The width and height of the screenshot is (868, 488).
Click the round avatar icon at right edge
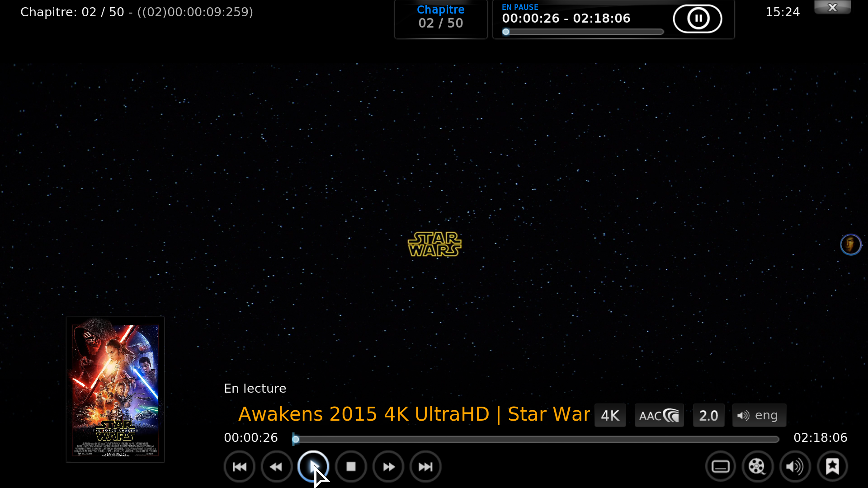pyautogui.click(x=850, y=244)
